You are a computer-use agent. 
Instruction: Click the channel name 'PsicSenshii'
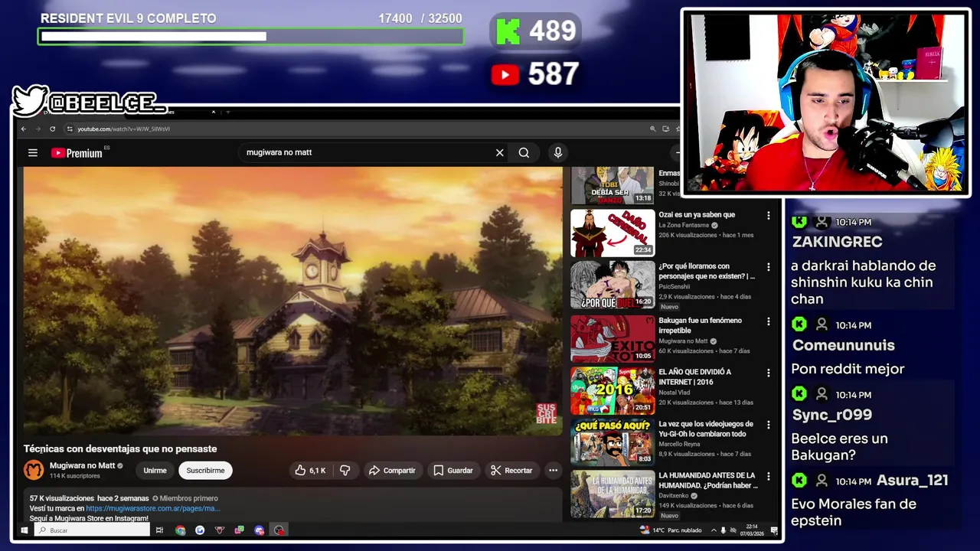[675, 286]
